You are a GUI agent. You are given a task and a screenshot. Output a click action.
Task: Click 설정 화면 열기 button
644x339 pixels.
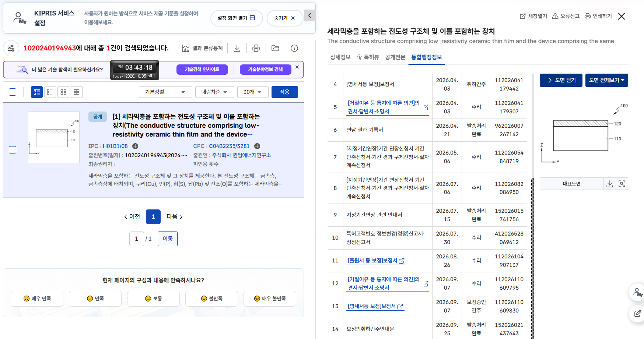click(237, 18)
